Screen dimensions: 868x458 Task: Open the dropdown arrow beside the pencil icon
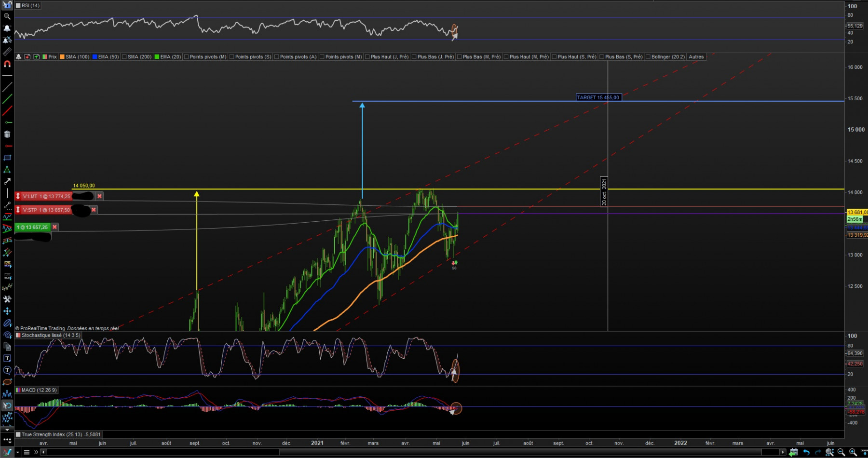point(17,452)
